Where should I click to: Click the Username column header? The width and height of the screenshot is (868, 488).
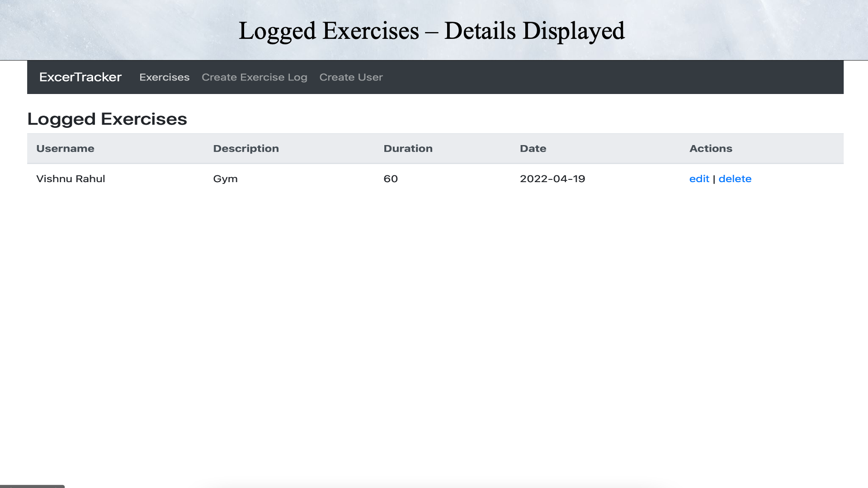point(65,148)
